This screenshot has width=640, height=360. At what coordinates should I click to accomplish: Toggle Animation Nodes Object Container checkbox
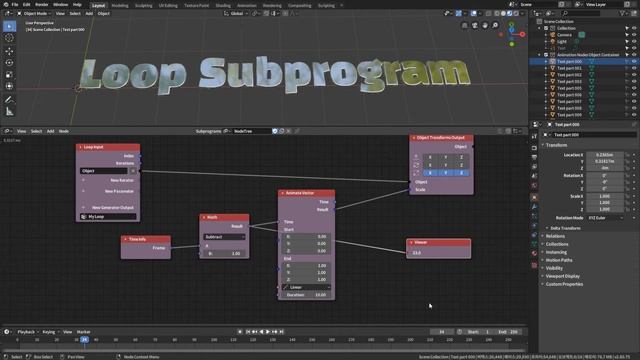[546, 55]
